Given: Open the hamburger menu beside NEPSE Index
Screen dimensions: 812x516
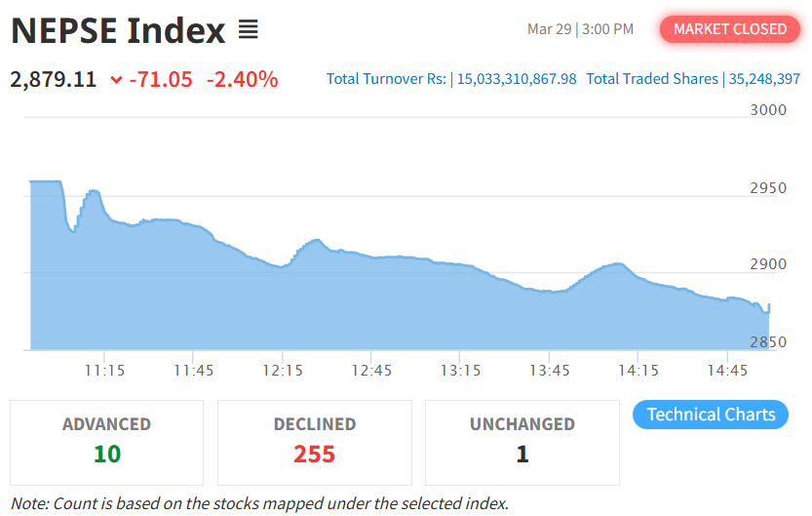Looking at the screenshot, I should click(248, 30).
